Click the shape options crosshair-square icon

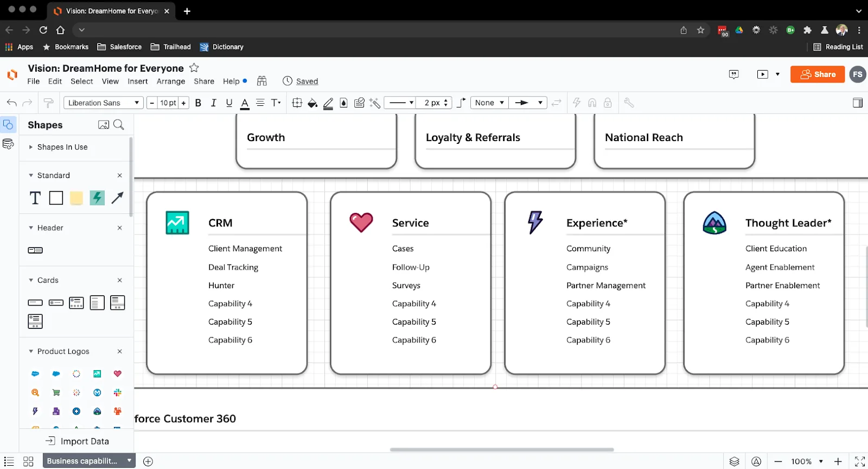tap(297, 103)
